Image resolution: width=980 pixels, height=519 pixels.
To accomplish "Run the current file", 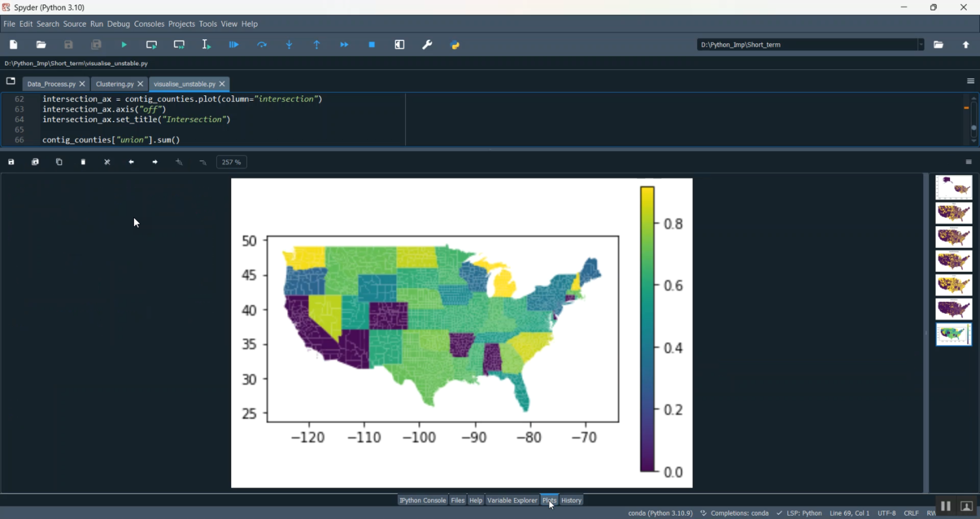I will [x=123, y=44].
